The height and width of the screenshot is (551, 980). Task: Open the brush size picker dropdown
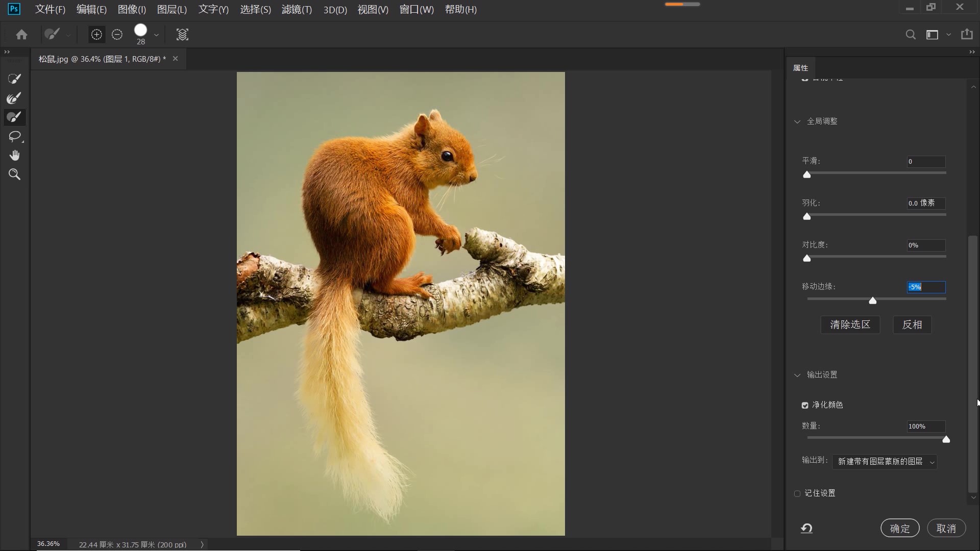(x=156, y=35)
